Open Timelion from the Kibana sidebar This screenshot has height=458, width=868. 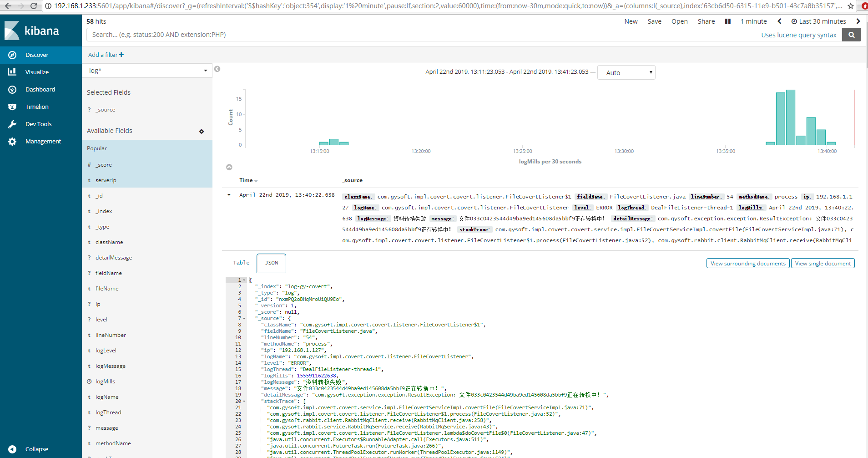[x=37, y=107]
